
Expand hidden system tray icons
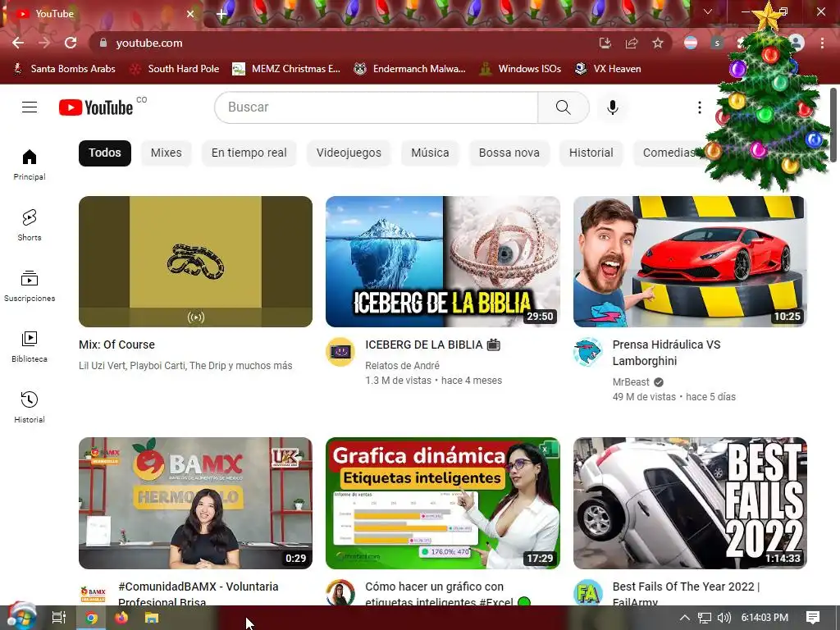coord(685,618)
